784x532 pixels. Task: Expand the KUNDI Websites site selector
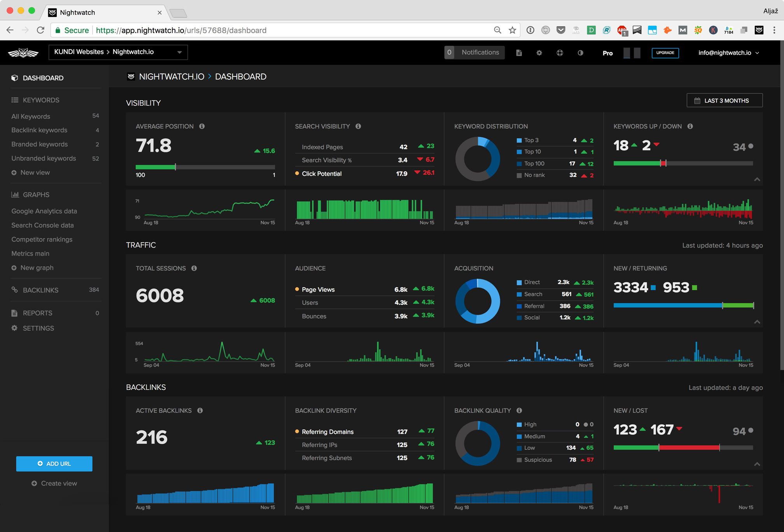tap(179, 52)
